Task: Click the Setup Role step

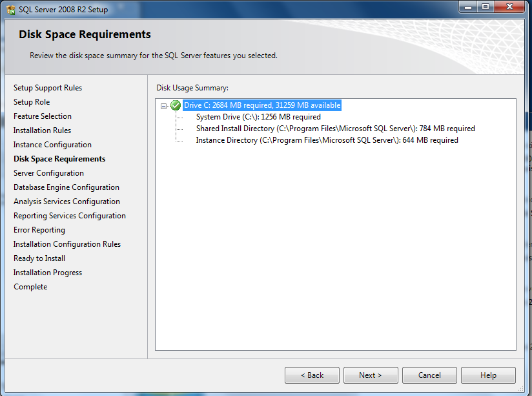Action: click(32, 102)
